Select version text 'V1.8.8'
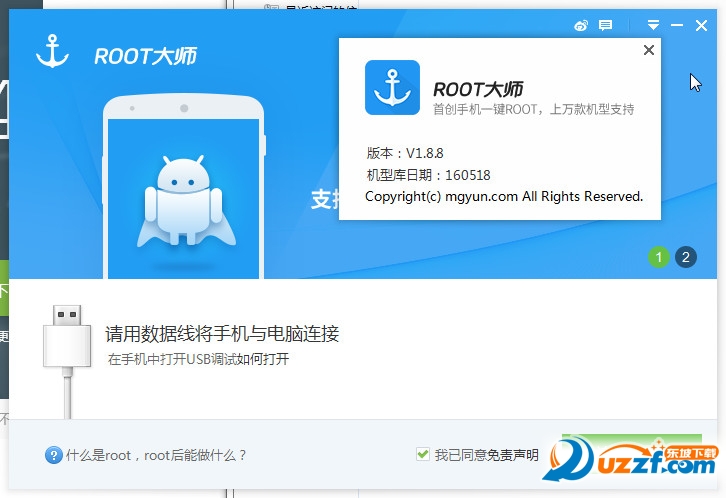The width and height of the screenshot is (726, 498). coord(425,153)
